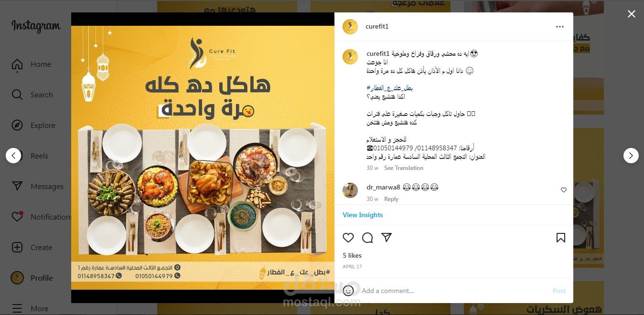644x315 pixels.
Task: Open Search in the sidebar
Action: click(32, 95)
